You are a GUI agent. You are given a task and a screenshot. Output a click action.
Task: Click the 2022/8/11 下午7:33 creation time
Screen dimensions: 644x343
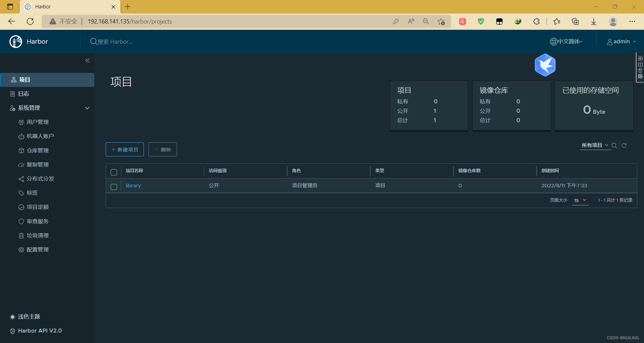[x=564, y=186]
